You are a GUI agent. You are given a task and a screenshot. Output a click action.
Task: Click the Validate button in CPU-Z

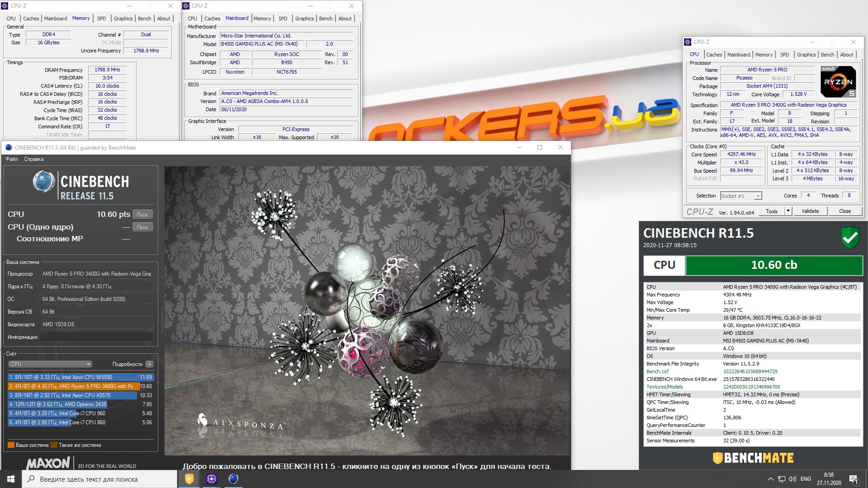click(810, 211)
